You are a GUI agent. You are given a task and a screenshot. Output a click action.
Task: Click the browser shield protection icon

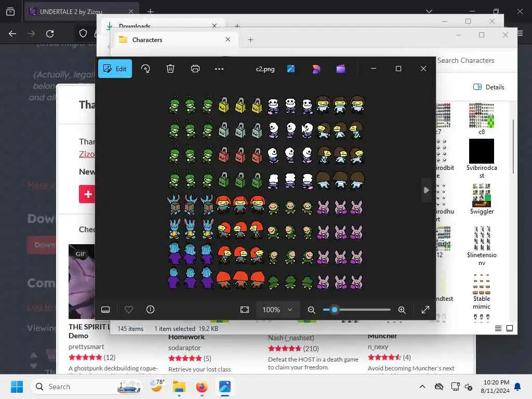click(x=83, y=33)
